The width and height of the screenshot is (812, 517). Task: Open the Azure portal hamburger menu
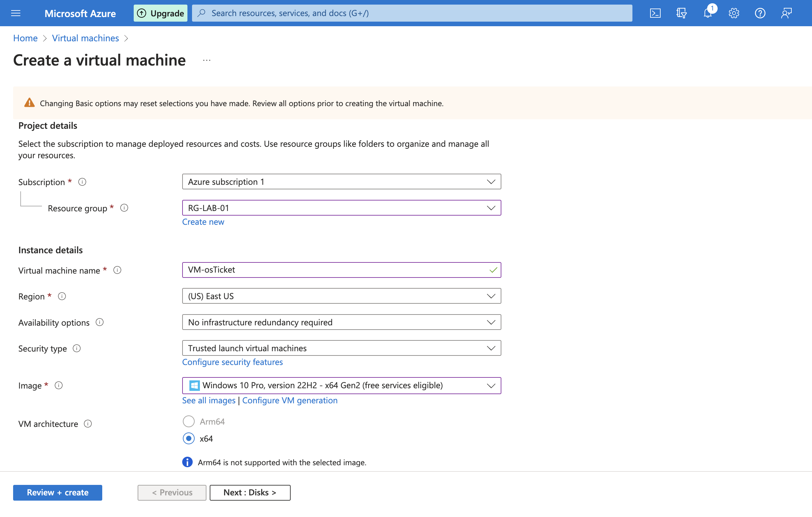coord(15,13)
